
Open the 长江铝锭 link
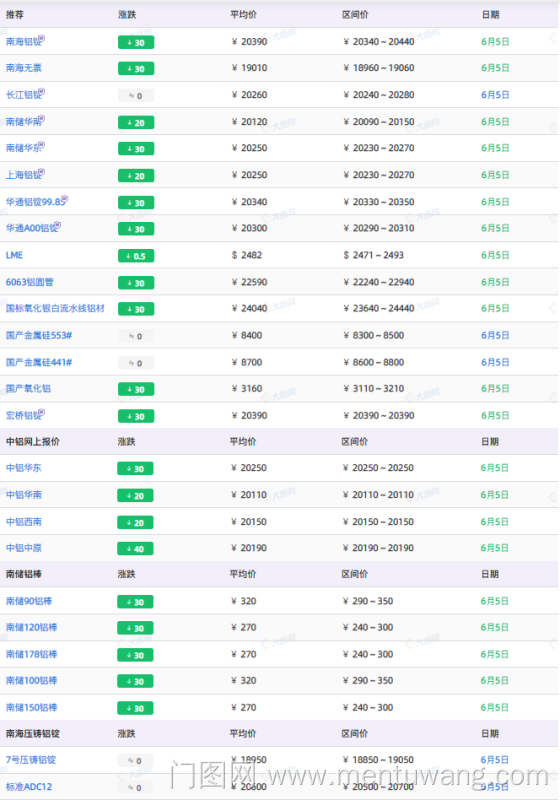coord(23,95)
